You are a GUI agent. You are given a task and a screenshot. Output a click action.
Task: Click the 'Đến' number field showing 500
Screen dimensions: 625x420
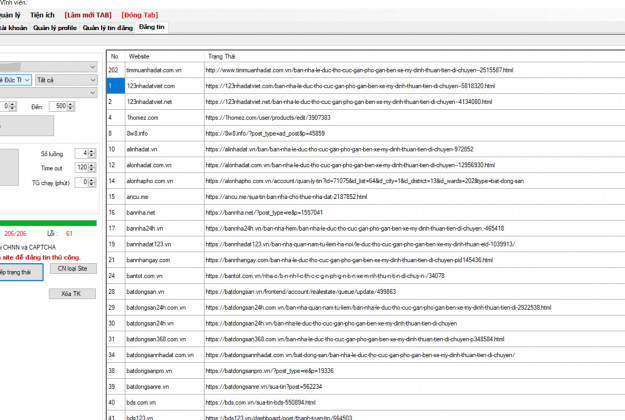click(58, 105)
